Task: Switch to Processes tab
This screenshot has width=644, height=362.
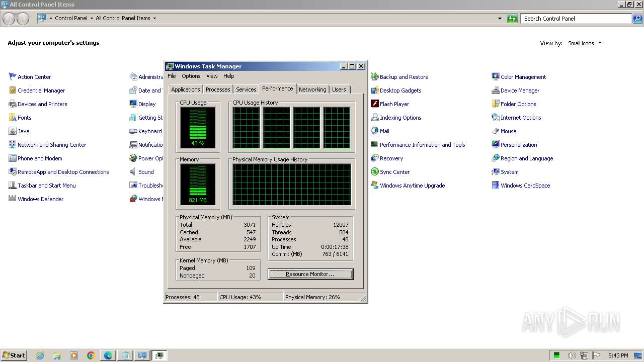Action: (218, 89)
